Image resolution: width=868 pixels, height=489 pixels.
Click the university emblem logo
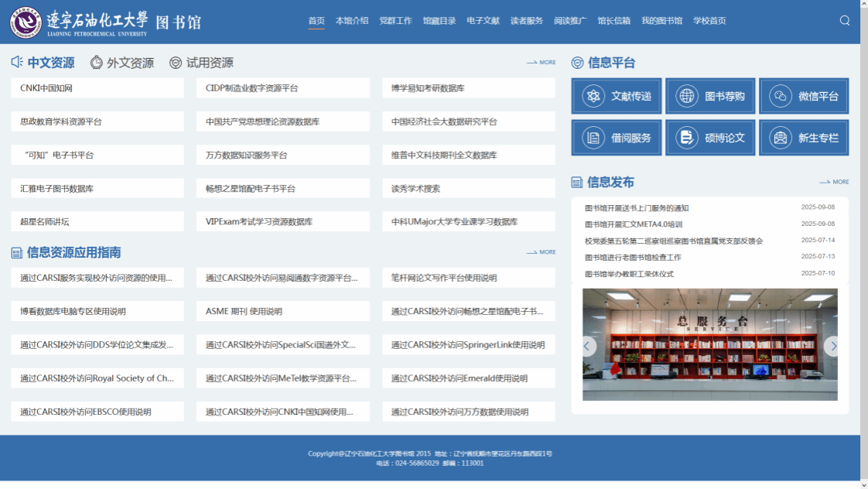tap(26, 22)
